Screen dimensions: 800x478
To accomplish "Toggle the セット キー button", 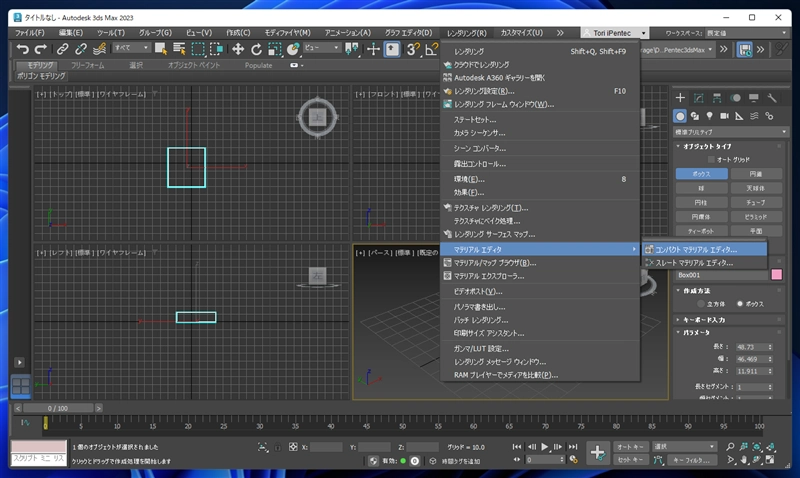I will pyautogui.click(x=630, y=460).
